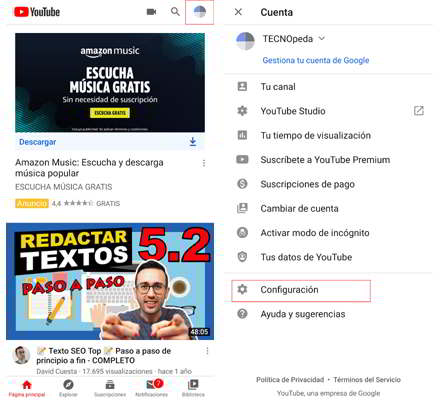The image size is (443, 400).
Task: Click the paid subscriptions dollar icon
Action: point(242,184)
